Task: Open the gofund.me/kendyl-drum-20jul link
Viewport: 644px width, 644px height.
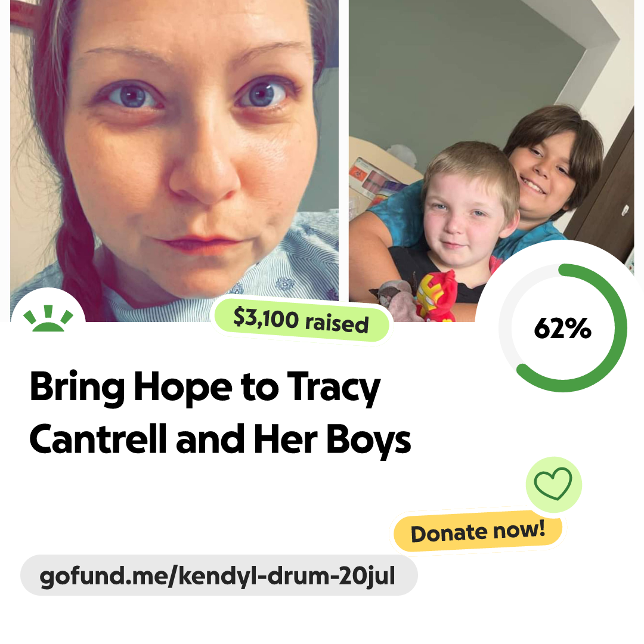Action: [x=219, y=575]
